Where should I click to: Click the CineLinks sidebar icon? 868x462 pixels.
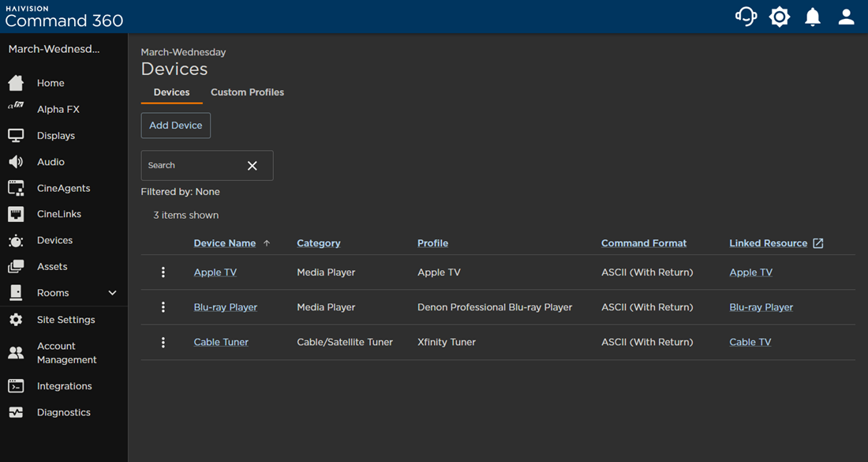click(16, 214)
